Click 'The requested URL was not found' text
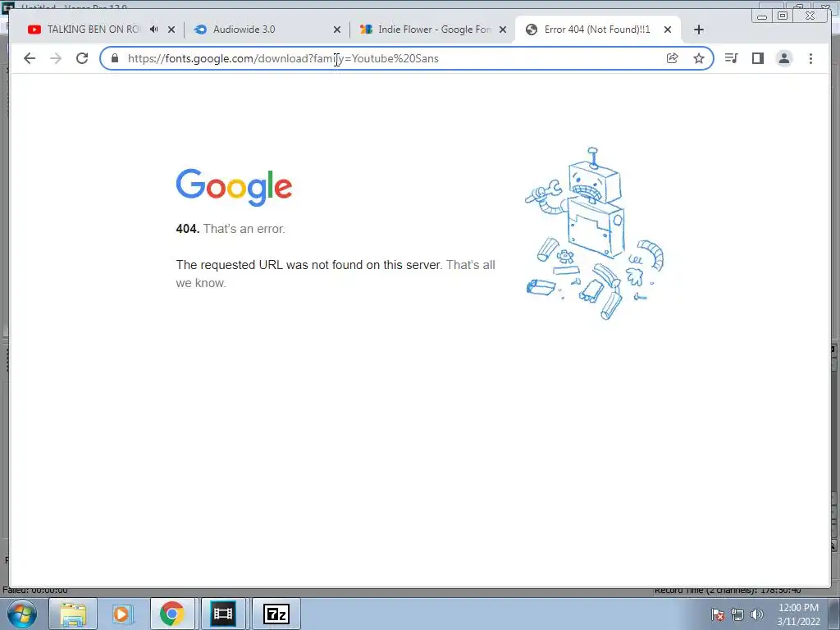This screenshot has height=630, width=840. [x=308, y=265]
